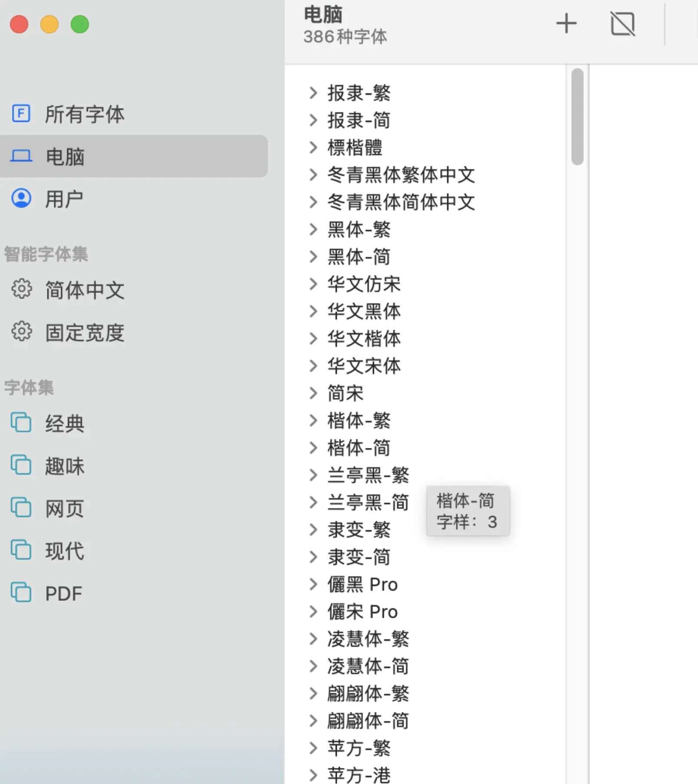Click the gear icon beside 简体中文
Image resolution: width=698 pixels, height=784 pixels.
tap(21, 289)
